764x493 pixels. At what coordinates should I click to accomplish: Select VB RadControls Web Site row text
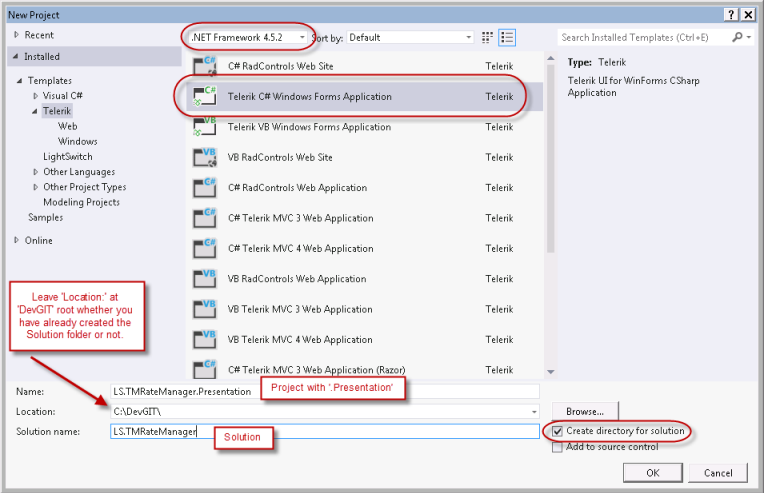coord(280,157)
